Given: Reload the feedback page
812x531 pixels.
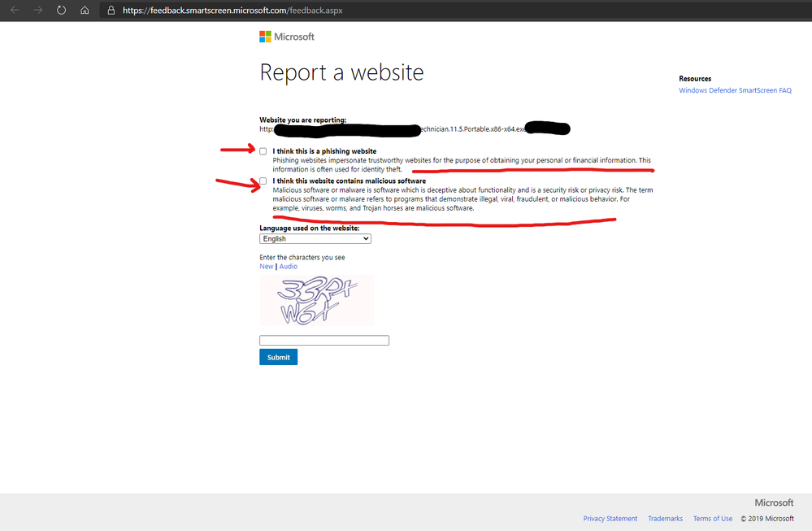Looking at the screenshot, I should [x=61, y=11].
